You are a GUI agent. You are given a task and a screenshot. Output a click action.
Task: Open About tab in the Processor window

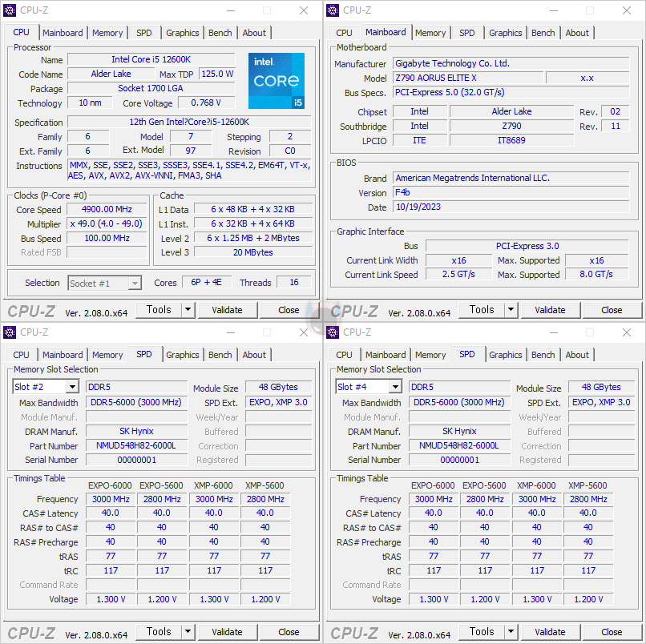(x=254, y=33)
